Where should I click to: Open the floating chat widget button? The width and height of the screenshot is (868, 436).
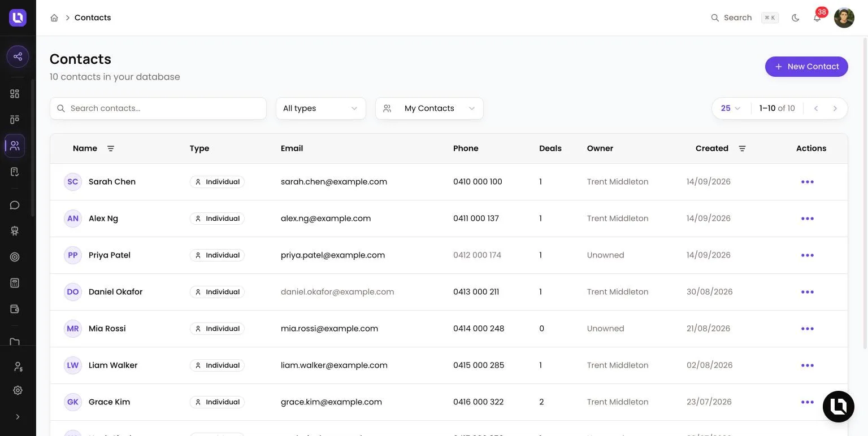click(x=839, y=407)
